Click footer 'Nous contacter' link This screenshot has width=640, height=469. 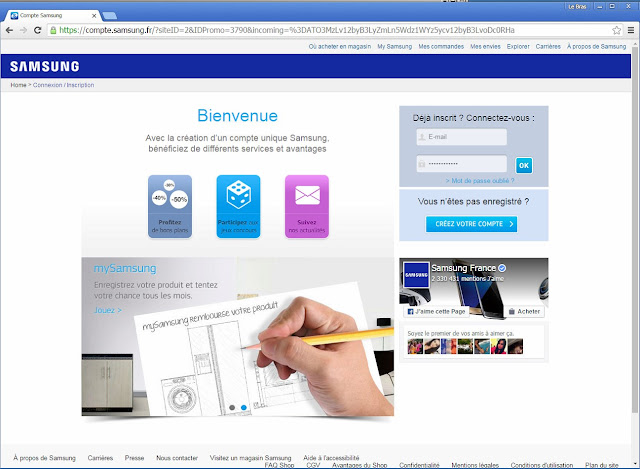pyautogui.click(x=177, y=458)
